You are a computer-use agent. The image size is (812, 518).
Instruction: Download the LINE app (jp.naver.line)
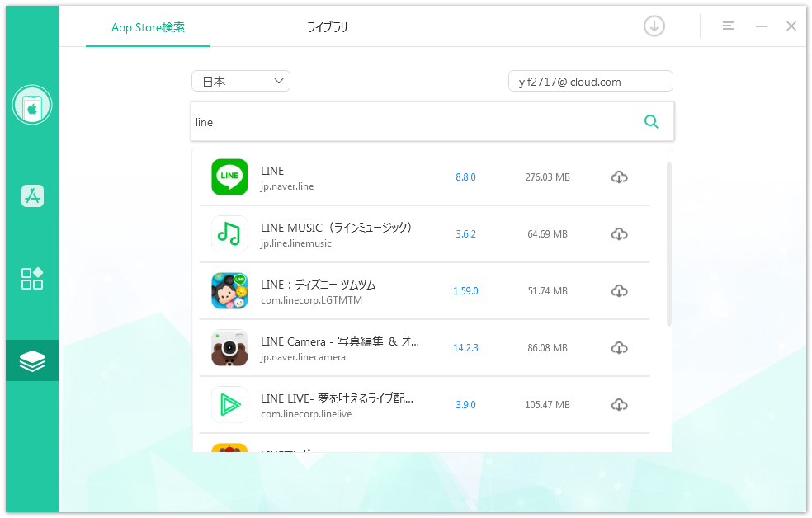click(620, 177)
